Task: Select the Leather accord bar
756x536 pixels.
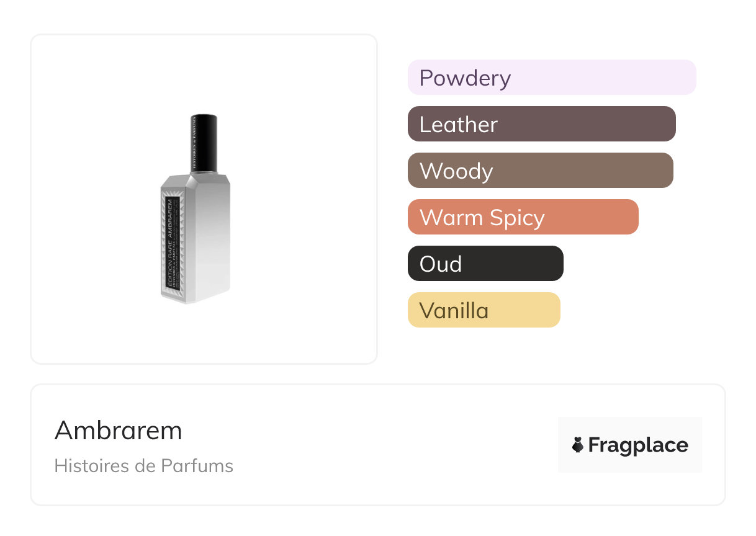Action: [x=541, y=124]
